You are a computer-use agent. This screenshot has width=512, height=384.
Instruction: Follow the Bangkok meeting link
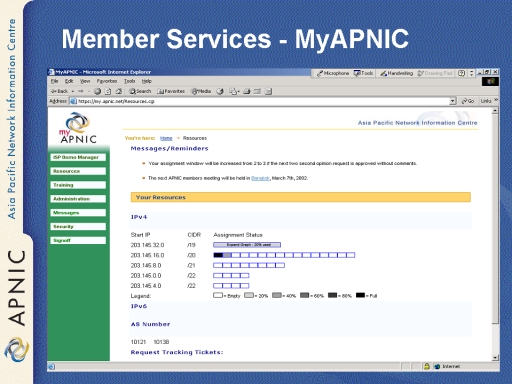click(260, 178)
